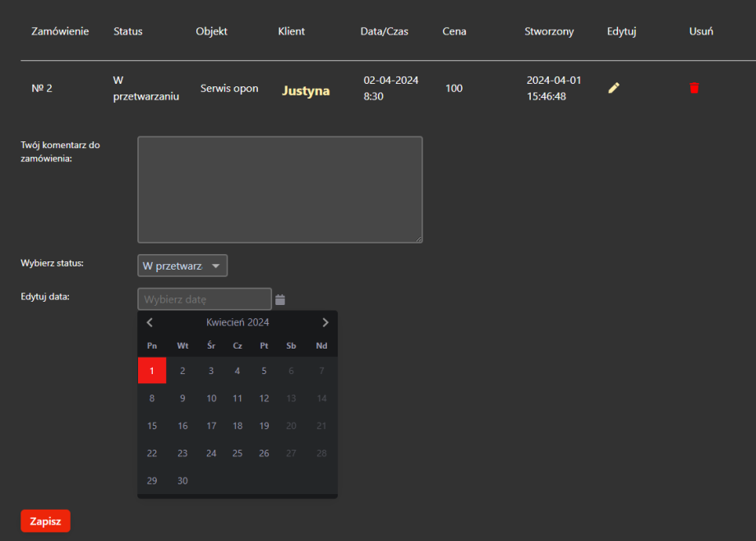Pick April 12 in the calendar
Screen dimensions: 756x541
(264, 399)
